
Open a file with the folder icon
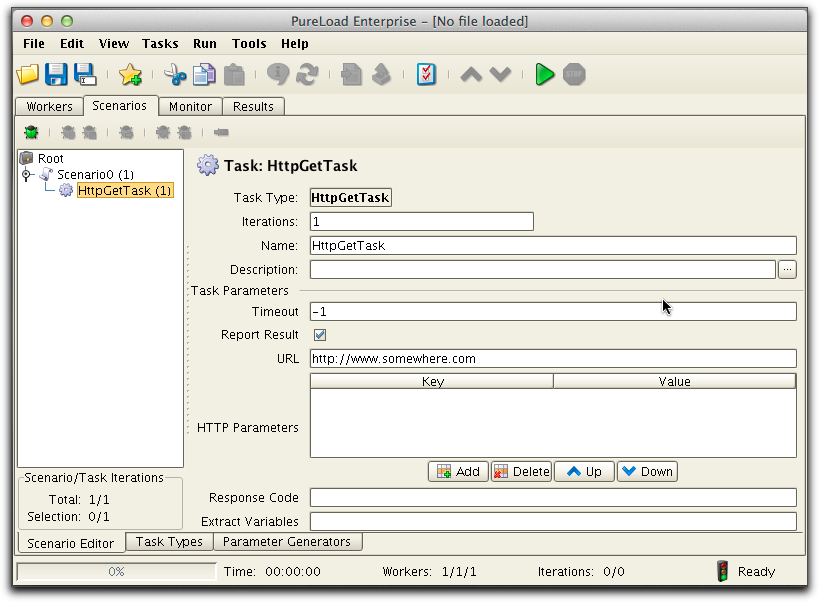click(x=28, y=74)
